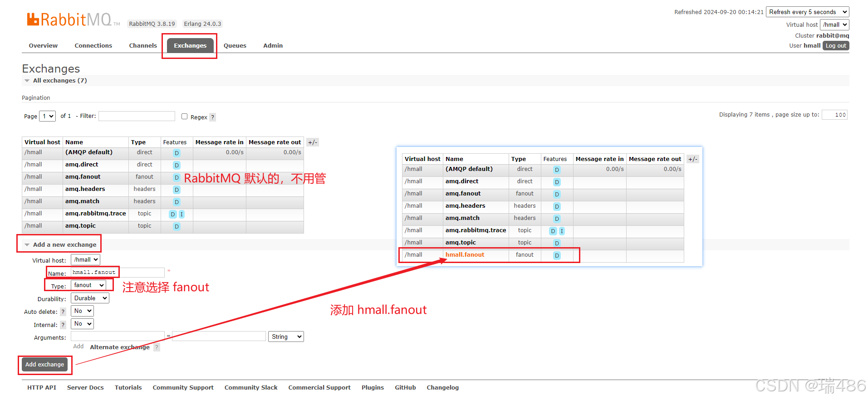Open the Tutorials footer link
The width and height of the screenshot is (868, 400).
coord(128,388)
